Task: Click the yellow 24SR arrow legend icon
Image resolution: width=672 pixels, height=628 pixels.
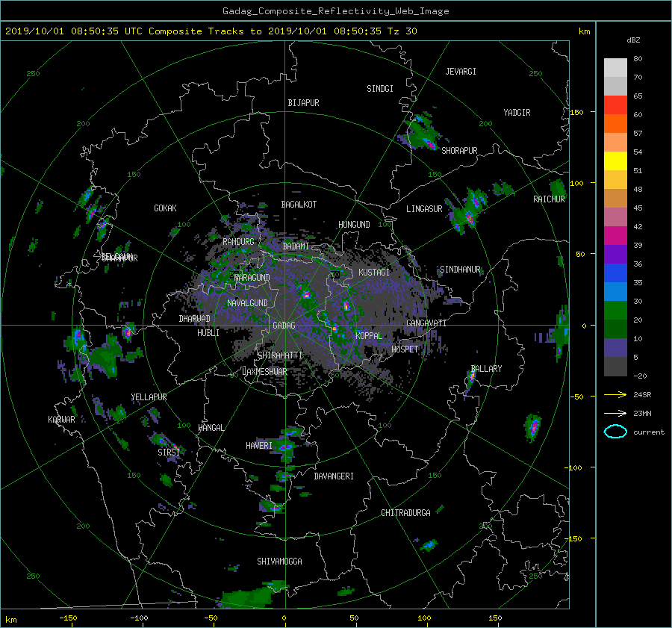Action: pyautogui.click(x=615, y=394)
